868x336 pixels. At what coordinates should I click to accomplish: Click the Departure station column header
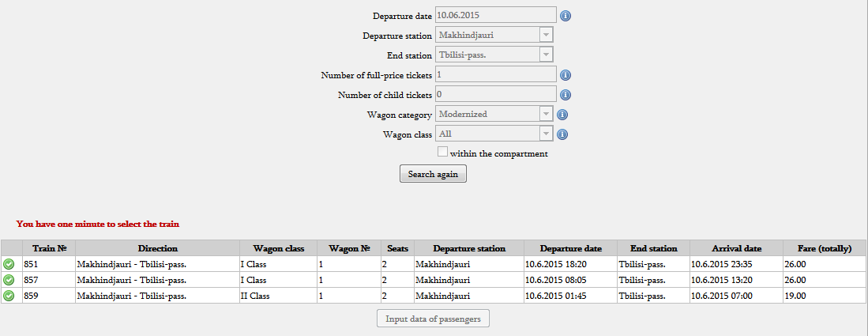click(469, 248)
